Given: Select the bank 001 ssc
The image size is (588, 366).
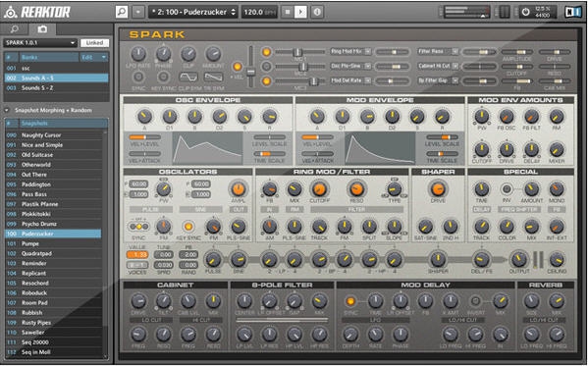Looking at the screenshot, I should (x=56, y=69).
